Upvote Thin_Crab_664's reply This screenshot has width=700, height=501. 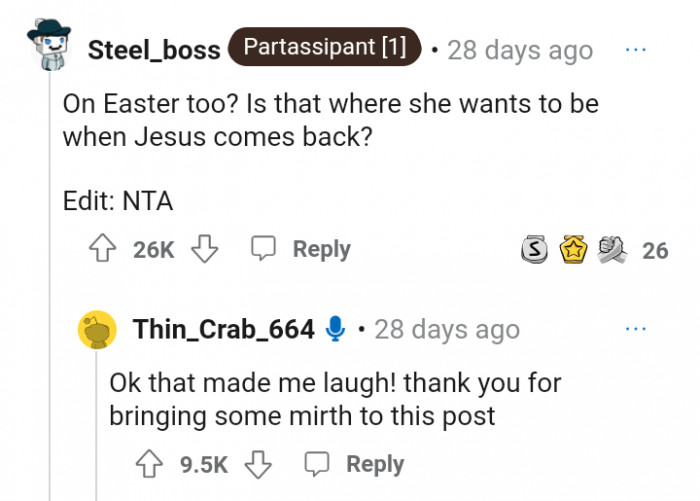tap(152, 464)
